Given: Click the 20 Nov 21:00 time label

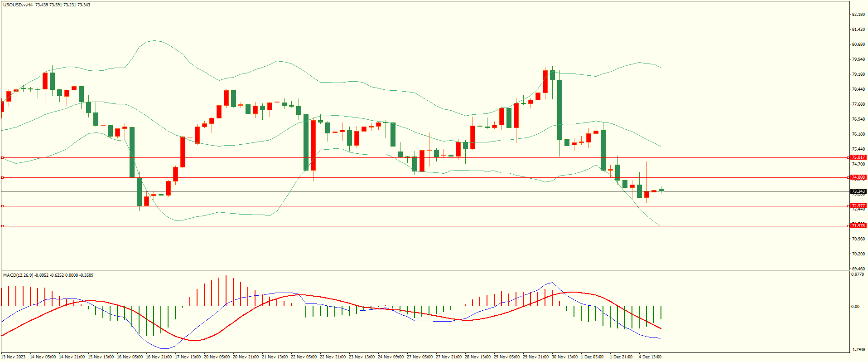Looking at the screenshot, I should point(246,357).
